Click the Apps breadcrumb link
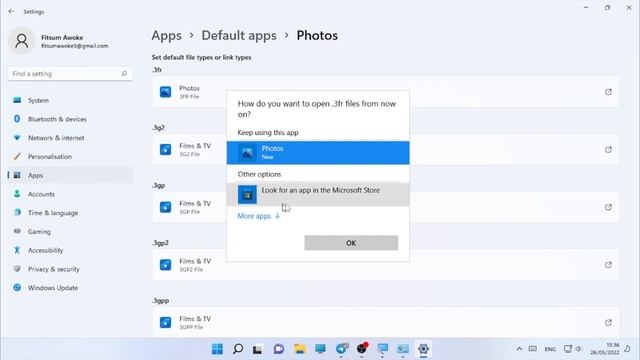Viewport: 640px width, 360px height. coord(167,36)
